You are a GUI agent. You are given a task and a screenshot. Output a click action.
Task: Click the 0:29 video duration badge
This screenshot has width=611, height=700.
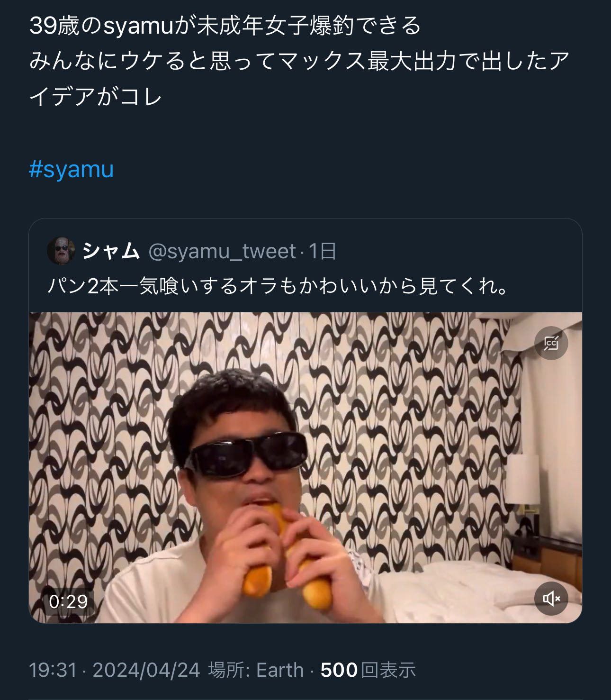coord(68,601)
